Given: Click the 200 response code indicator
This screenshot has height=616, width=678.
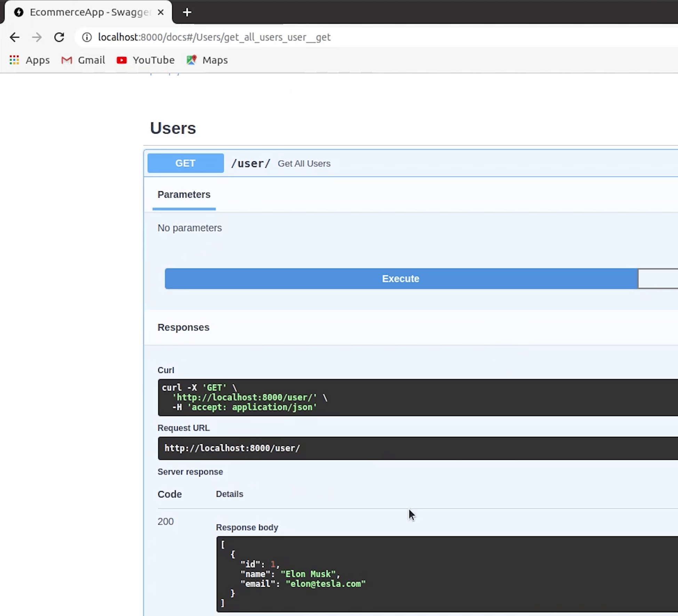Looking at the screenshot, I should click(x=166, y=521).
